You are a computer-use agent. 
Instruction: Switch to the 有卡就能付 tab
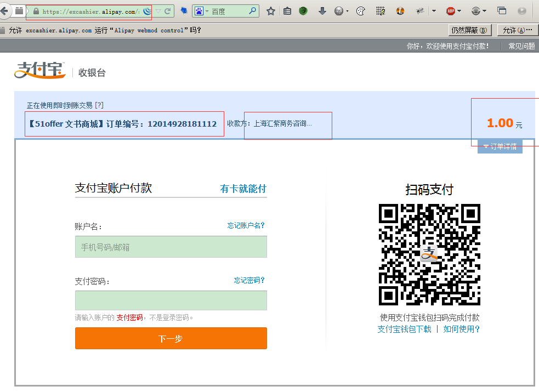243,189
